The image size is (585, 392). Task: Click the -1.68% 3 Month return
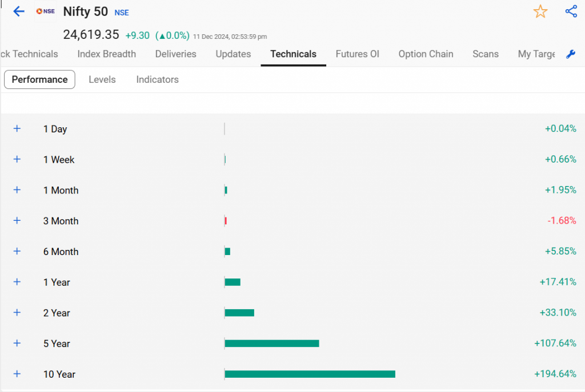click(x=562, y=221)
